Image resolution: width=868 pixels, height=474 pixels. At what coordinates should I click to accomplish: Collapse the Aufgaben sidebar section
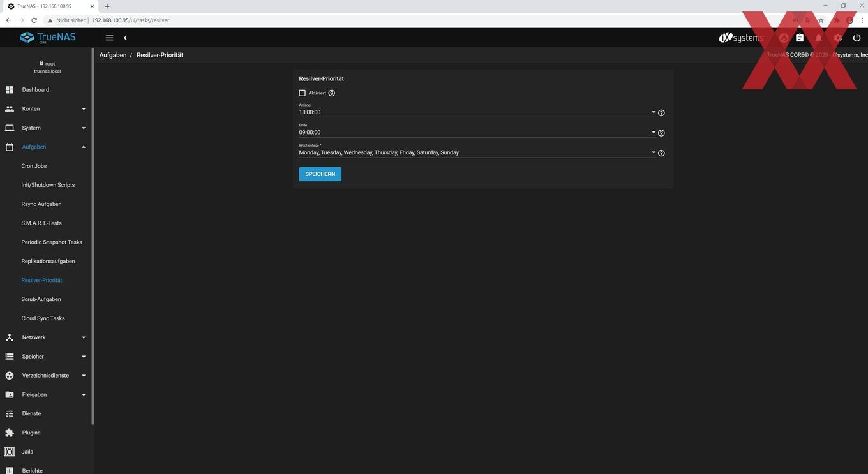click(47, 147)
